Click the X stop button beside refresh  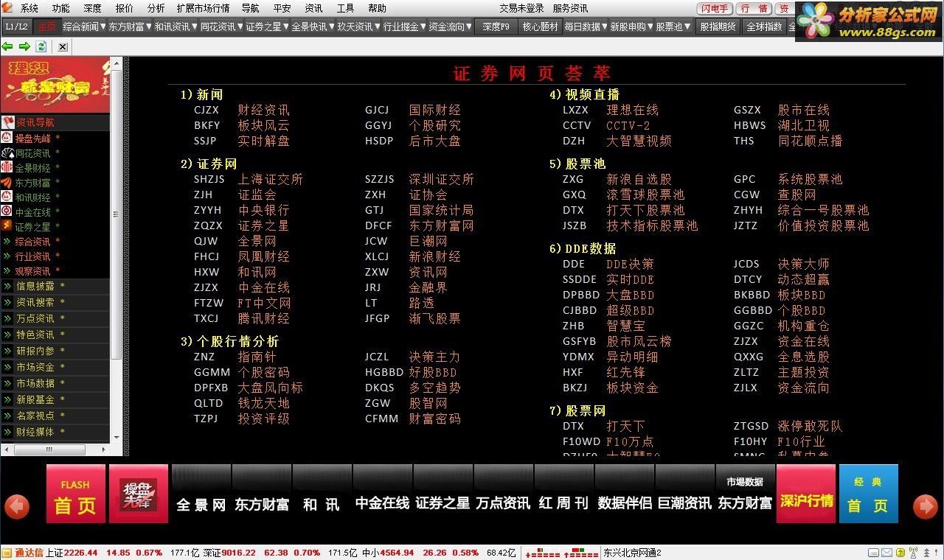click(63, 46)
